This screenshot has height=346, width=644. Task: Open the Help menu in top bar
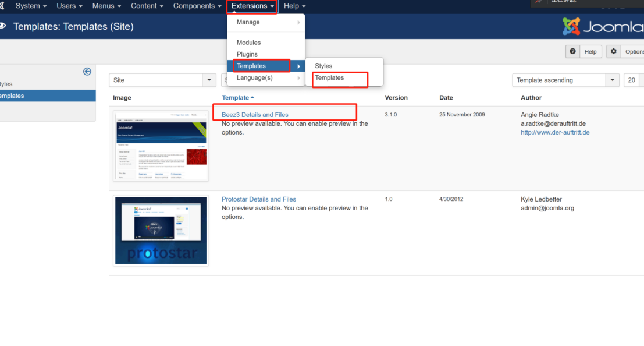pyautogui.click(x=294, y=6)
